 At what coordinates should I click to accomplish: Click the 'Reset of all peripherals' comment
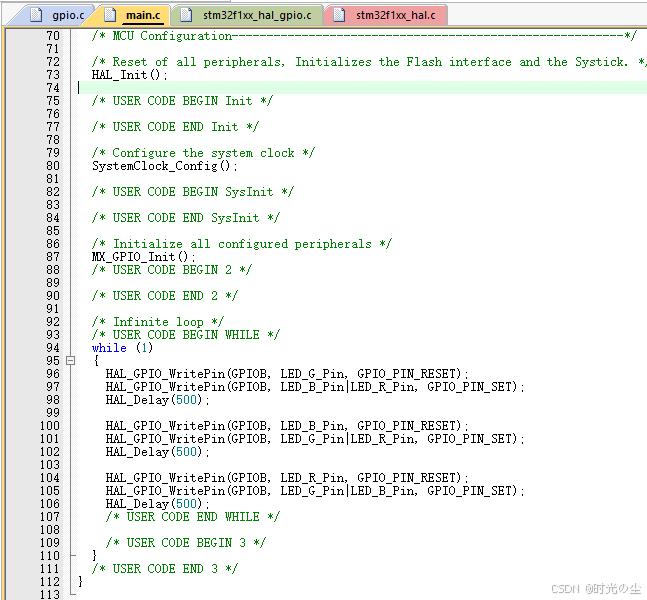368,62
